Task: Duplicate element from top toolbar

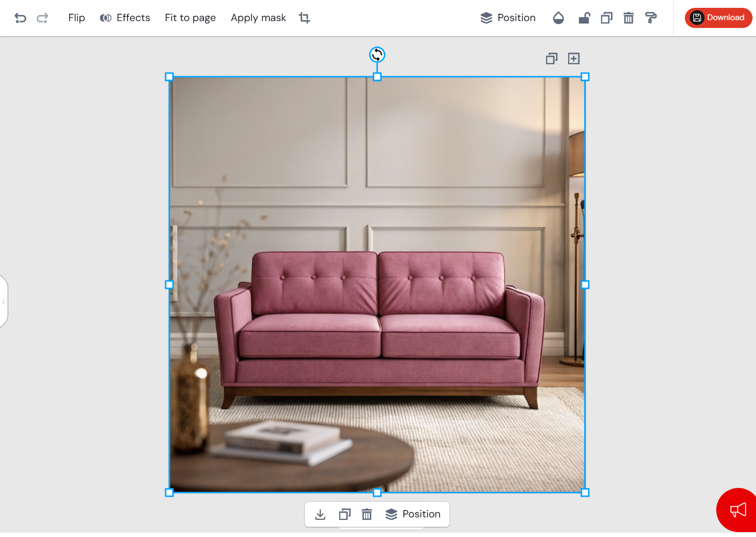Action: tap(607, 18)
